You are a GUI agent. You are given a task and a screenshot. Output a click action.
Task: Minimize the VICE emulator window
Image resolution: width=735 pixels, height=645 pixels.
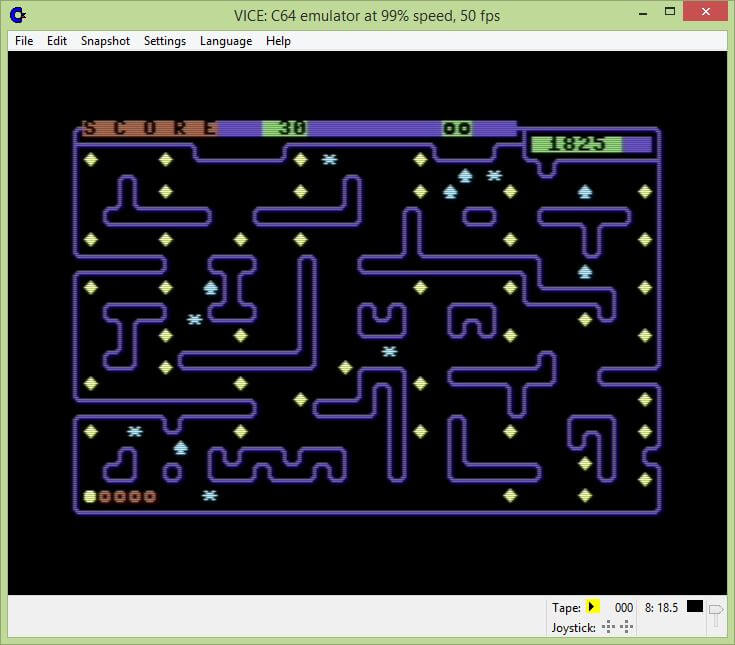(x=643, y=13)
